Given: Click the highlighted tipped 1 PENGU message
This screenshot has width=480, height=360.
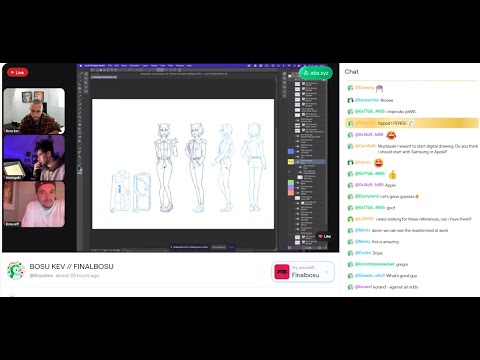Looking at the screenshot, I should (412, 123).
